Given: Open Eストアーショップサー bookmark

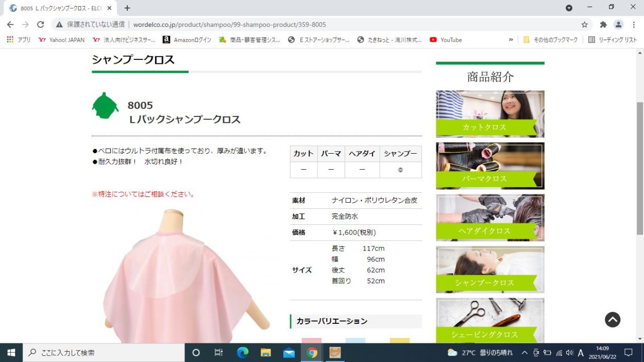Looking at the screenshot, I should pyautogui.click(x=318, y=40).
